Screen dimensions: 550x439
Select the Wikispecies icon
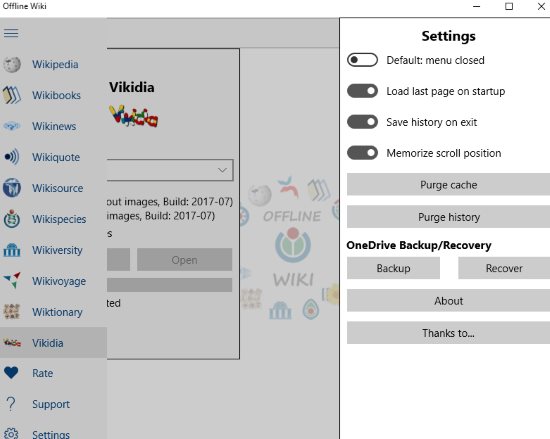(x=12, y=219)
